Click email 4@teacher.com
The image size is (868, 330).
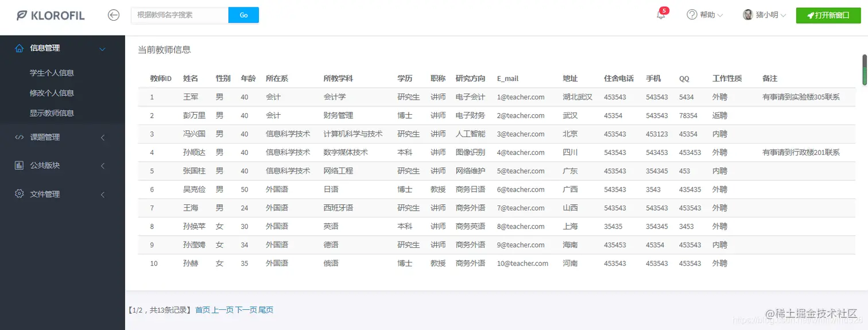pyautogui.click(x=521, y=152)
